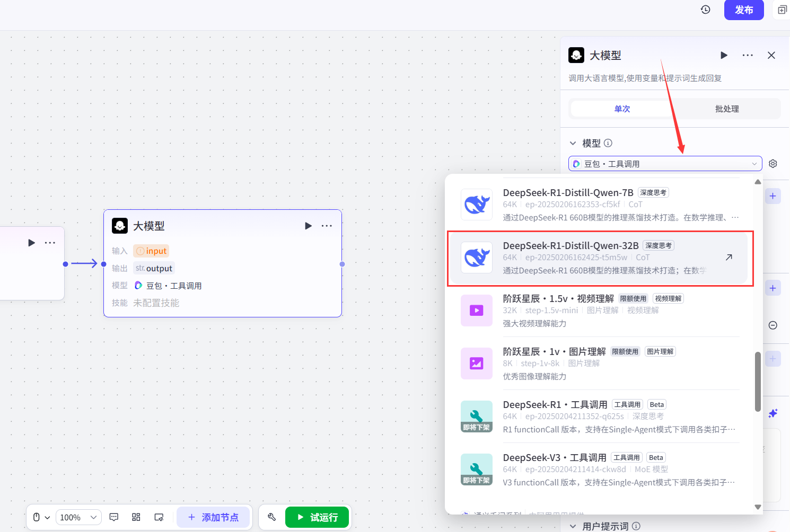Click the panel description 调用大语言模型 text
This screenshot has height=532, width=790.
(x=645, y=78)
